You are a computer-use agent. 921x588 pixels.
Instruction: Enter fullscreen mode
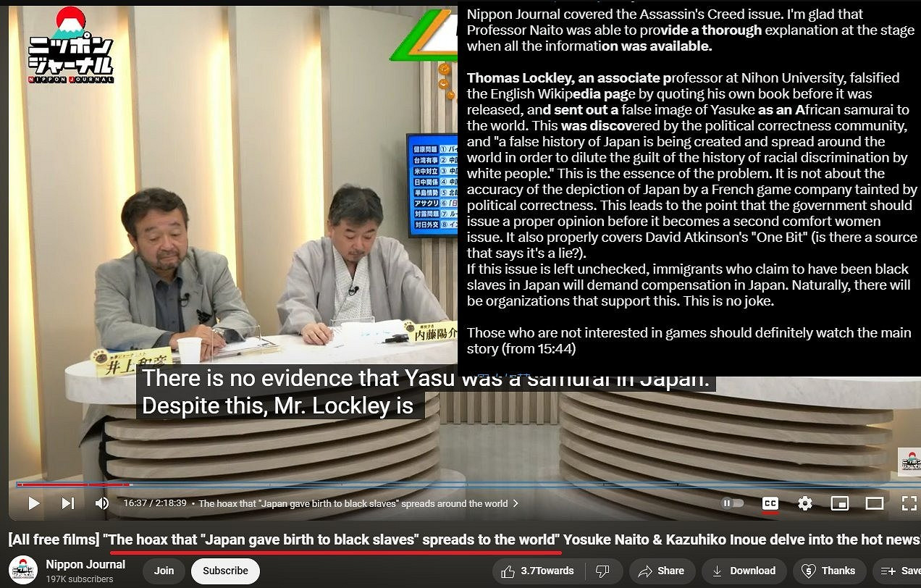point(908,503)
